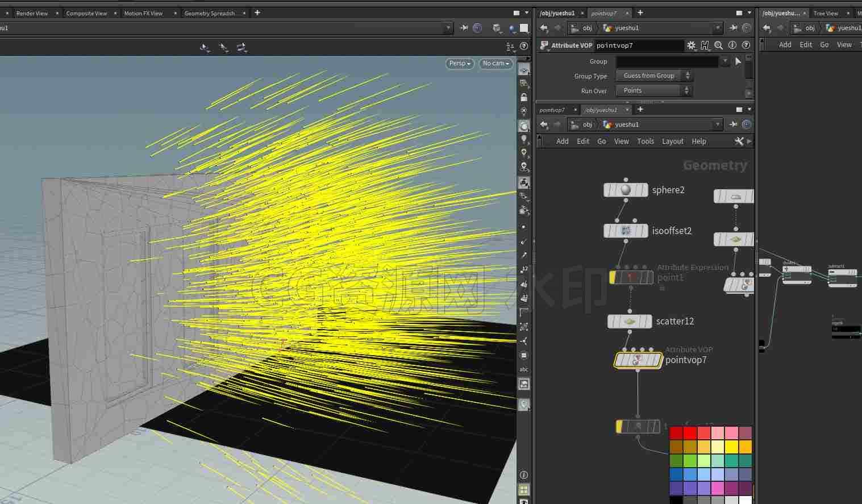Image resolution: width=862 pixels, height=504 pixels.
Task: Go back in the parameter pane path history
Action: point(544,28)
